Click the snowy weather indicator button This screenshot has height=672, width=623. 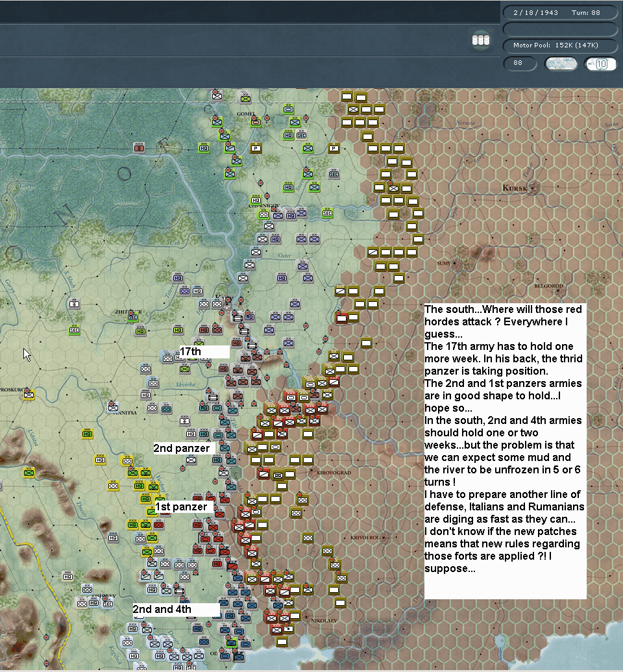560,63
